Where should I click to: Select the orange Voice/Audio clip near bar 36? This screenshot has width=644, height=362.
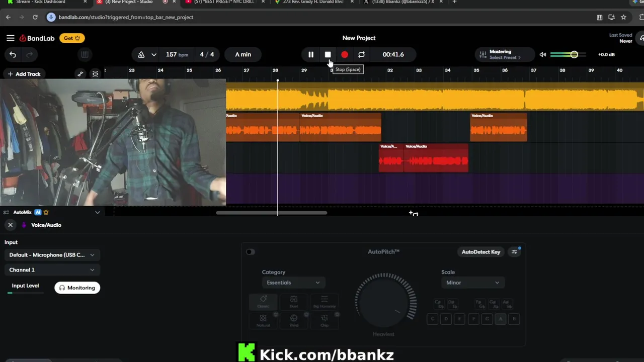[x=498, y=127]
